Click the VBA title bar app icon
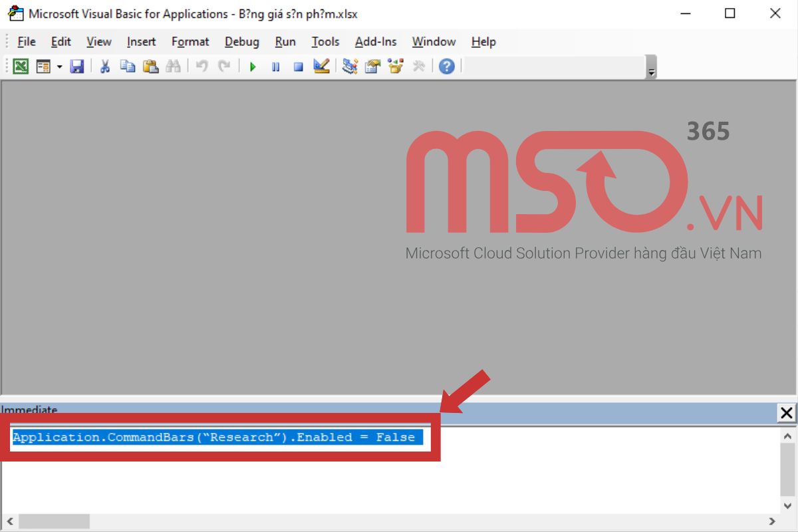Screen dimensions: 798x532 [15, 13]
